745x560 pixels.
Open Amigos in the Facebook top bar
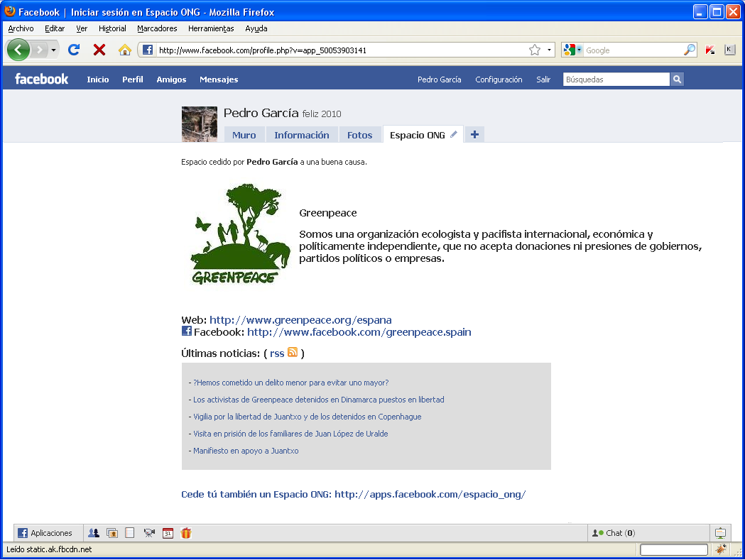172,79
